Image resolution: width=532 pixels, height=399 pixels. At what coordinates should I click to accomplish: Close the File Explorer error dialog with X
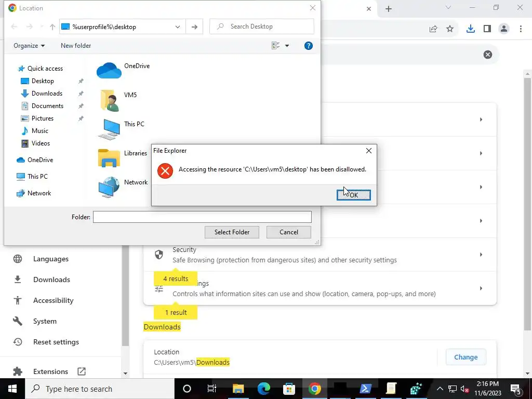coord(369,151)
